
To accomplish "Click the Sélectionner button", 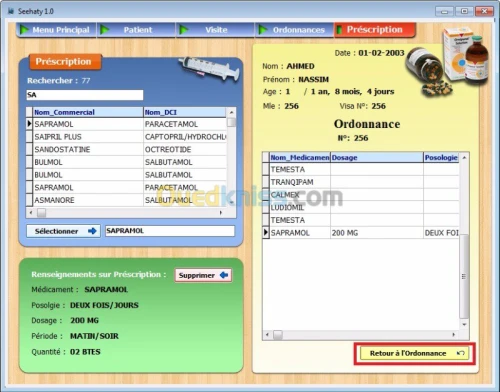I will point(63,231).
